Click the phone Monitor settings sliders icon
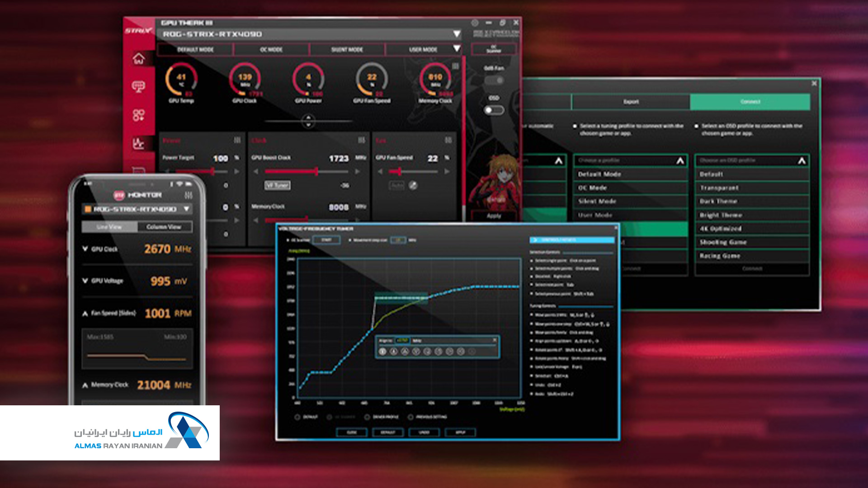The image size is (868, 488). coord(189,195)
